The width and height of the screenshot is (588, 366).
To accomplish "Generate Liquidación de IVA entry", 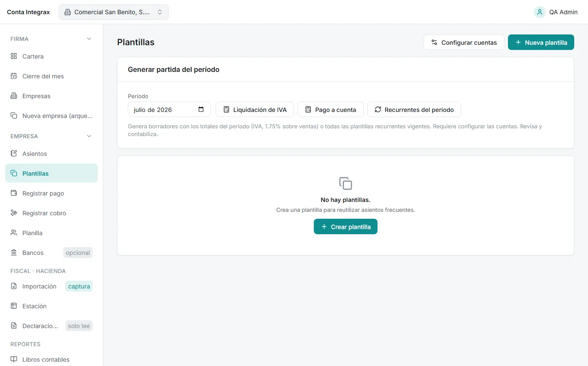I will 255,109.
